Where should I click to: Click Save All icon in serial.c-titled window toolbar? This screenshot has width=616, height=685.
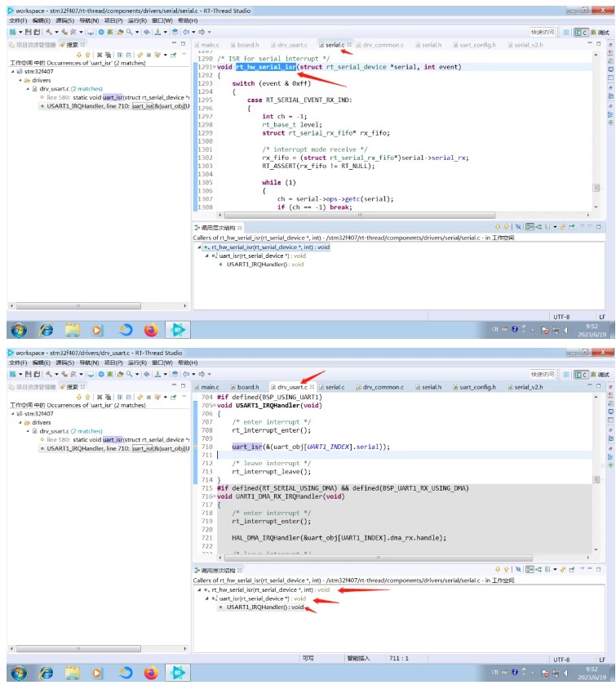click(37, 32)
